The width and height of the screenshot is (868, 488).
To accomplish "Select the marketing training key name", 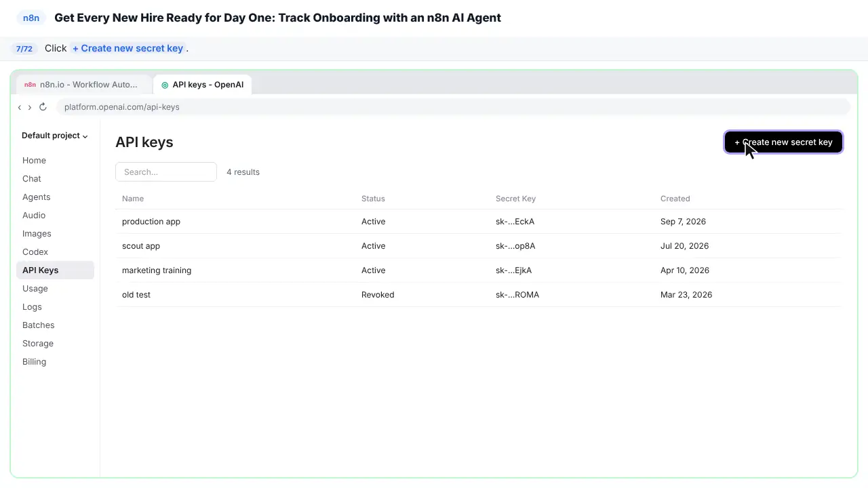I will [157, 270].
